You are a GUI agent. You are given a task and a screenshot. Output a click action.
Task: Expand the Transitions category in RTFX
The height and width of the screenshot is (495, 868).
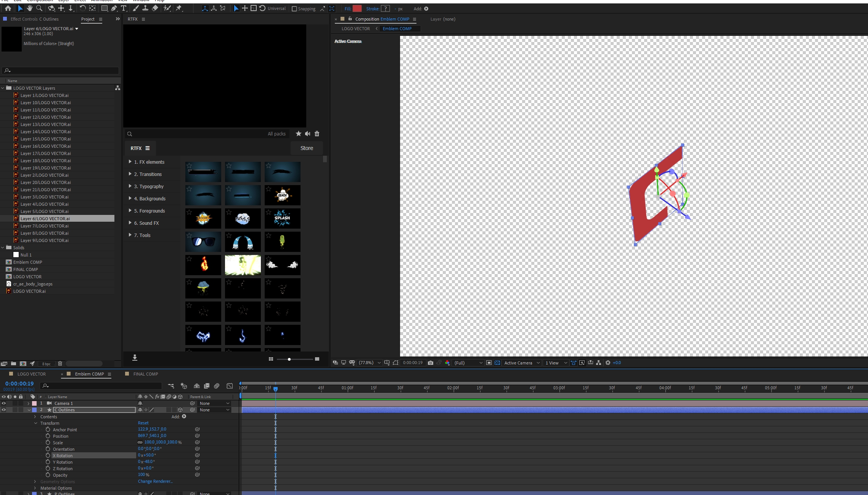coord(130,174)
